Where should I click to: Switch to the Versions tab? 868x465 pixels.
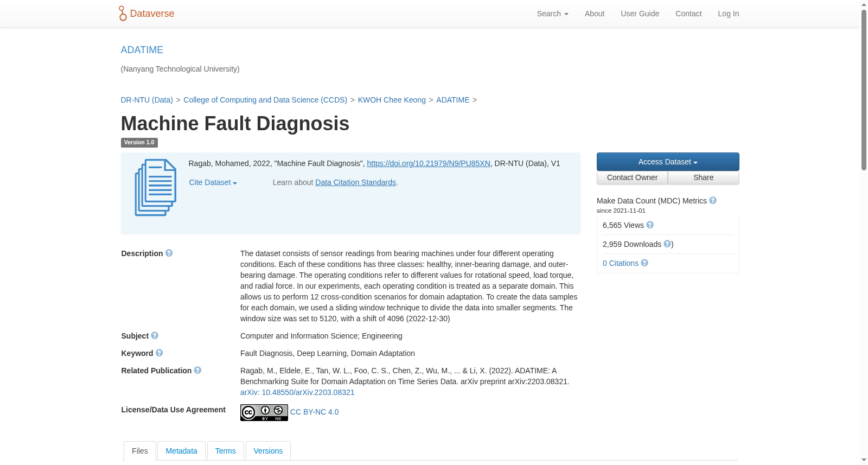point(268,451)
